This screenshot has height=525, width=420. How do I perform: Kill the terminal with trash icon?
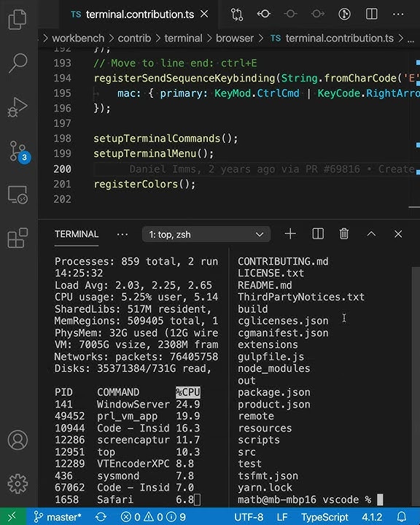pyautogui.click(x=344, y=234)
